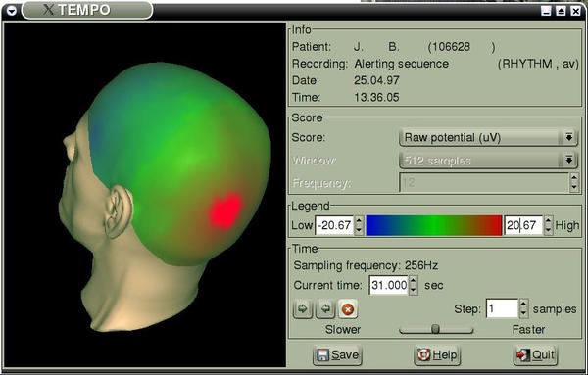This screenshot has height=375, width=588.
Task: Increase Current time using the up arrow
Action: click(x=413, y=281)
